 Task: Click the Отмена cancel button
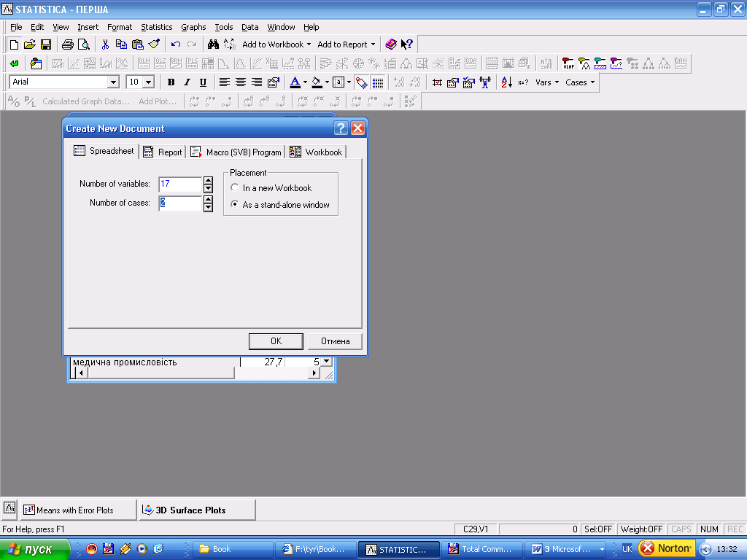(336, 341)
